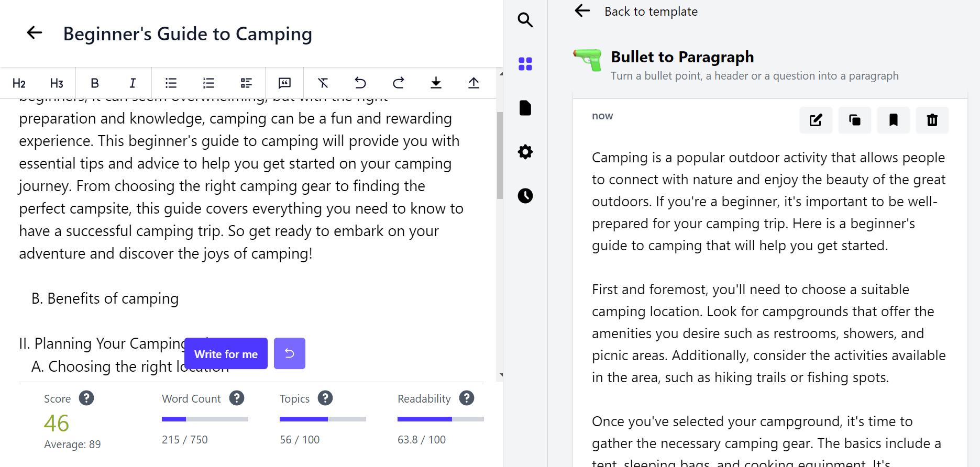Viewport: 980px width, 467px height.
Task: Apply H3 heading format
Action: (57, 83)
